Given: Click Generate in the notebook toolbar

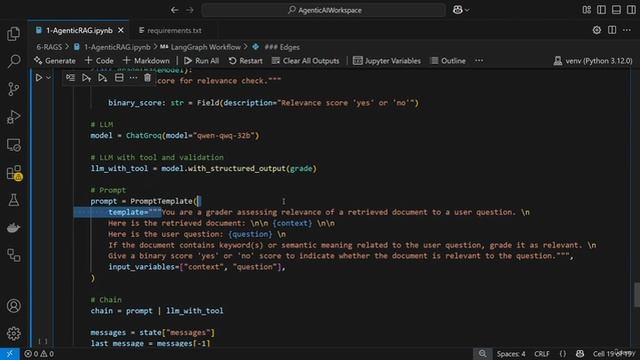Looking at the screenshot, I should tap(55, 61).
